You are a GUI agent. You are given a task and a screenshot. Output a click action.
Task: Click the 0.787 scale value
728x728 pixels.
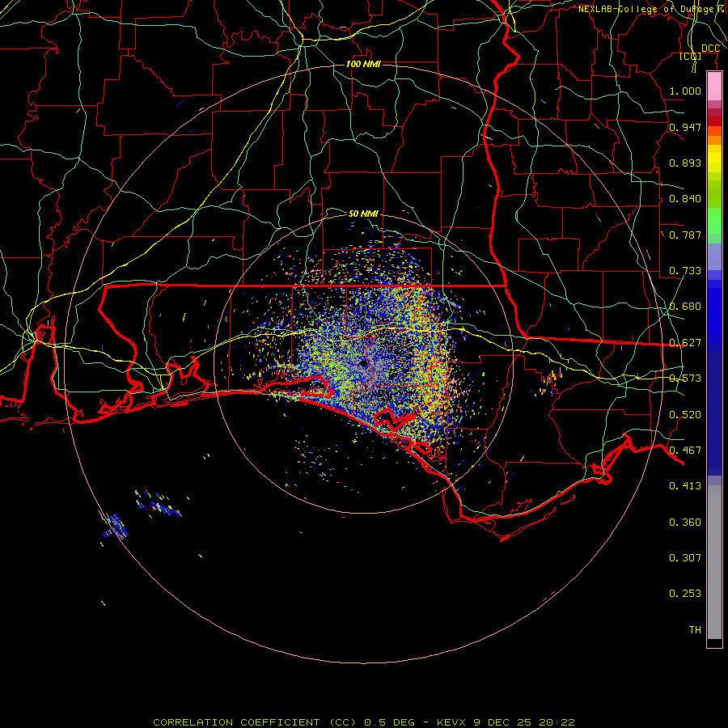point(685,235)
